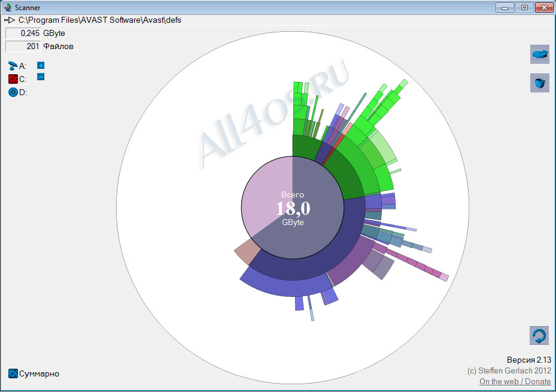Click the Версия 2.13 version text

(528, 360)
